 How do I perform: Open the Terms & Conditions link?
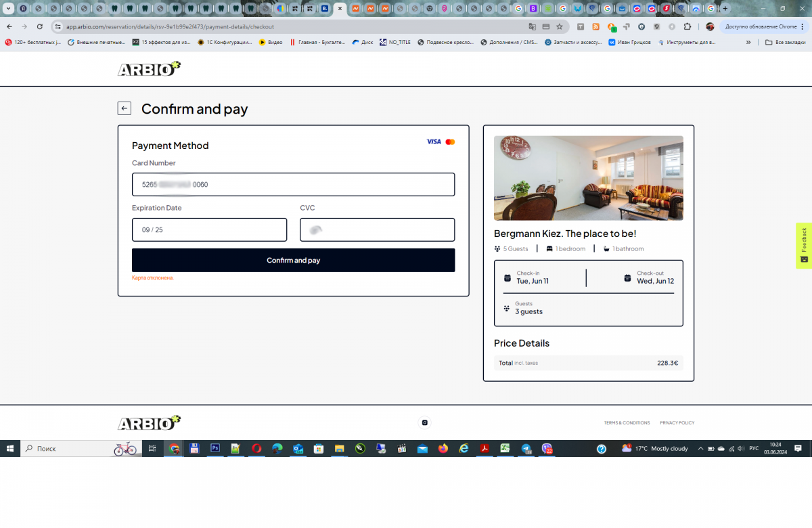point(627,422)
